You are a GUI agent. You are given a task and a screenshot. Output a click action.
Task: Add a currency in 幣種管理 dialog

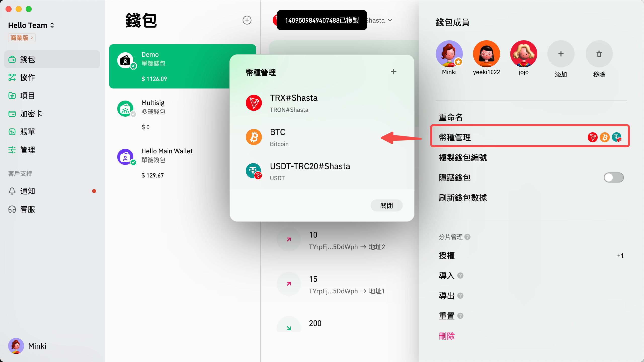click(x=393, y=72)
